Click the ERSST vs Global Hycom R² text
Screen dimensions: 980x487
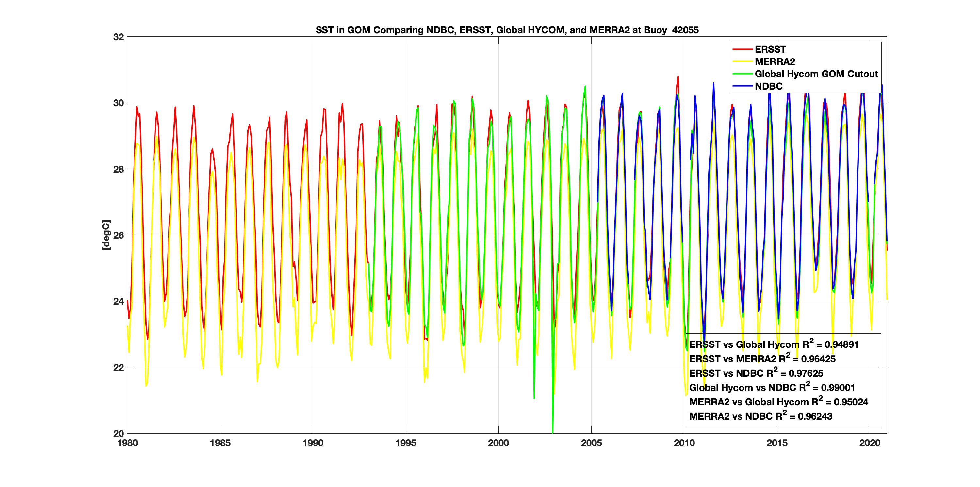point(774,344)
